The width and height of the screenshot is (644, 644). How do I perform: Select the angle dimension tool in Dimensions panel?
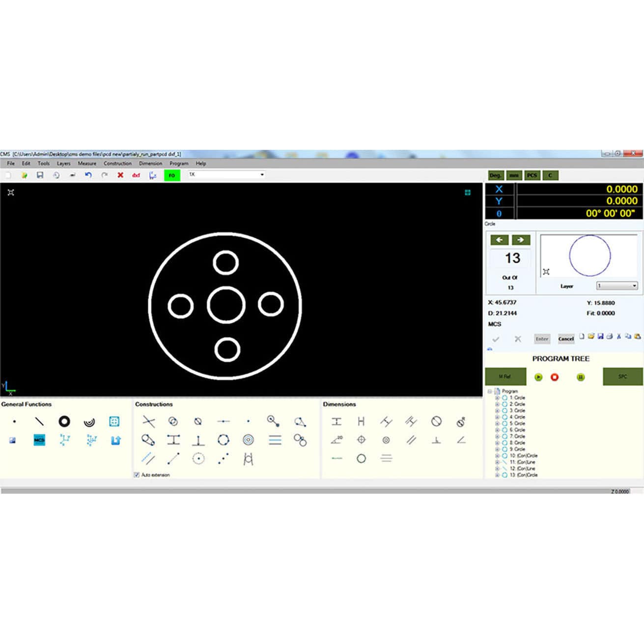(x=336, y=440)
